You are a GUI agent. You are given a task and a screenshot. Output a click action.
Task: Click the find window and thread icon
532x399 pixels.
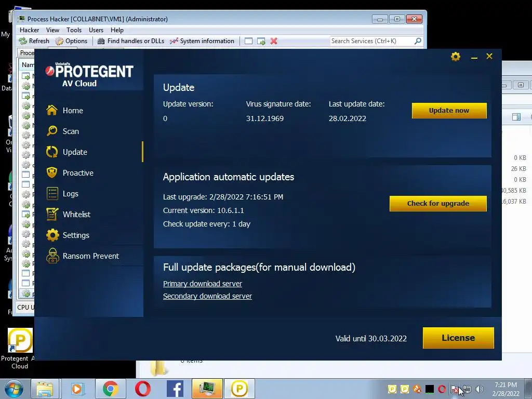[x=261, y=41]
